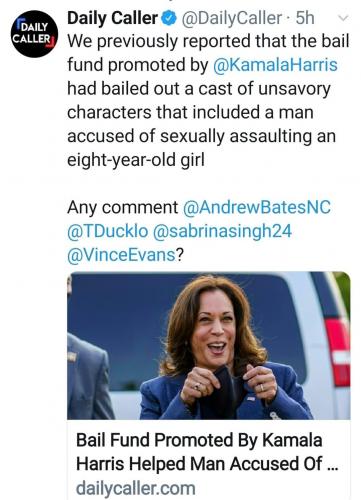Screen dimensions: 361x500
Task: Visit the @DailyCaller handle
Action: click(231, 18)
